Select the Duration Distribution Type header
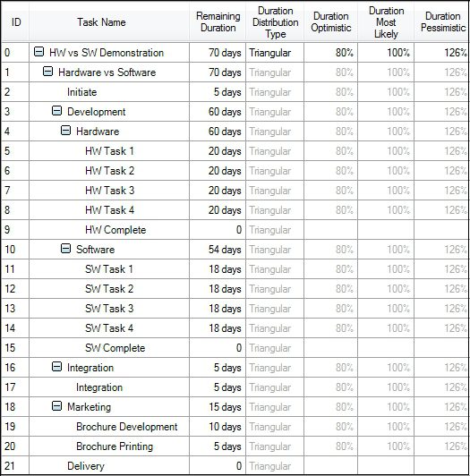The height and width of the screenshot is (476, 470). tap(275, 21)
